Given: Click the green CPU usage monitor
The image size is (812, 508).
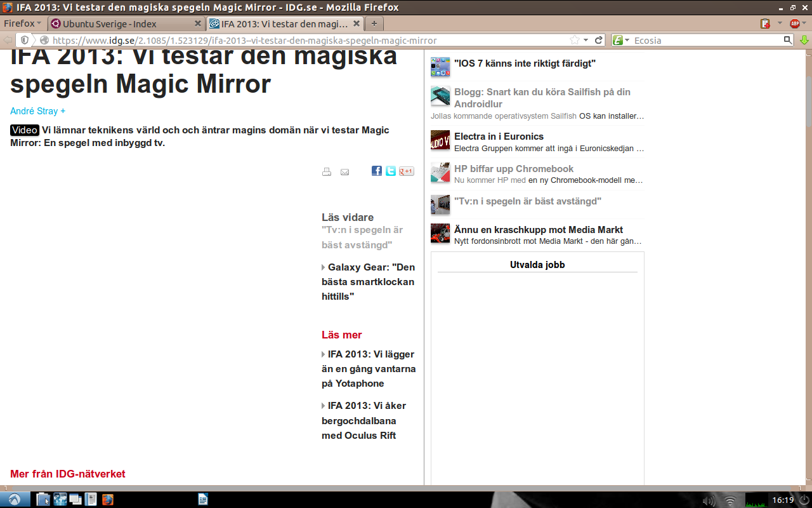Looking at the screenshot, I should 756,500.
